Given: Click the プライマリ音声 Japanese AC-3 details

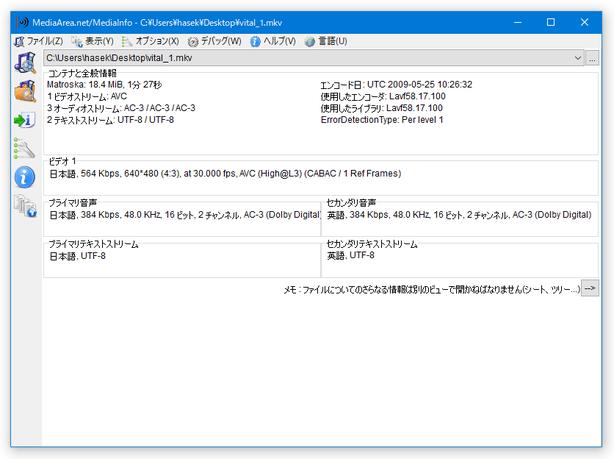Looking at the screenshot, I should [x=185, y=215].
